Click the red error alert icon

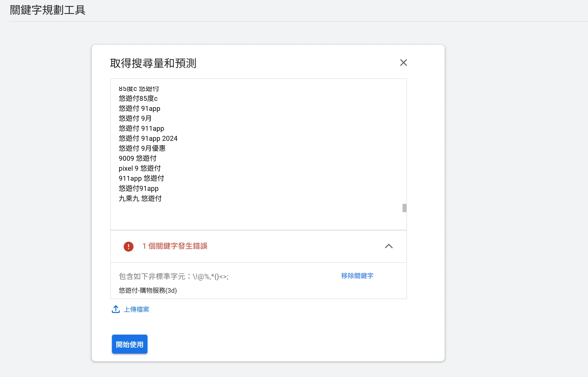(x=129, y=246)
